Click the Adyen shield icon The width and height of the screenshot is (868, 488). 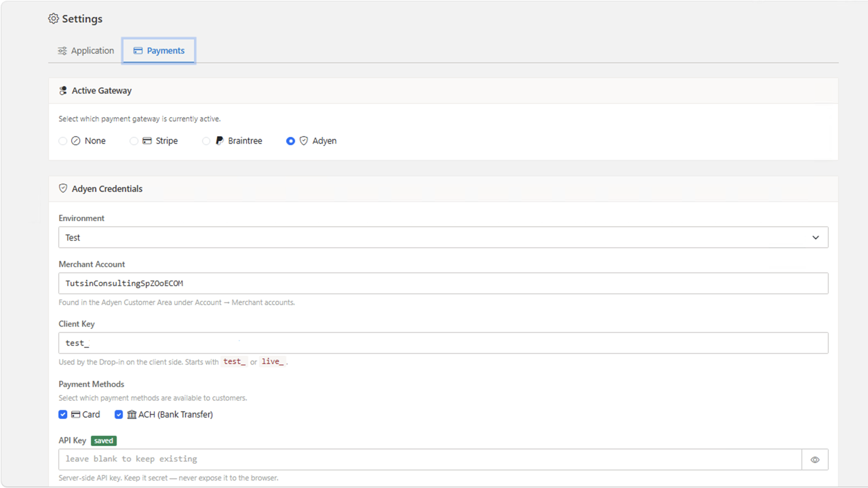point(303,140)
